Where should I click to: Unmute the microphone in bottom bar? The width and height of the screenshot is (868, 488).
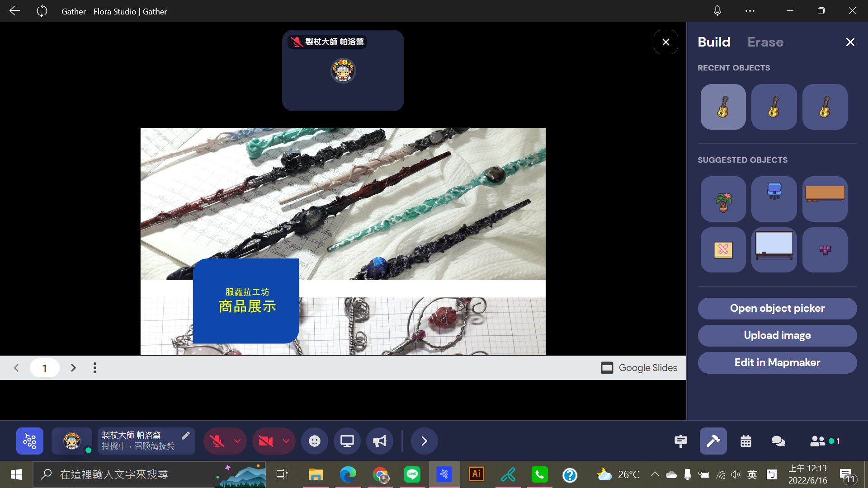217,441
